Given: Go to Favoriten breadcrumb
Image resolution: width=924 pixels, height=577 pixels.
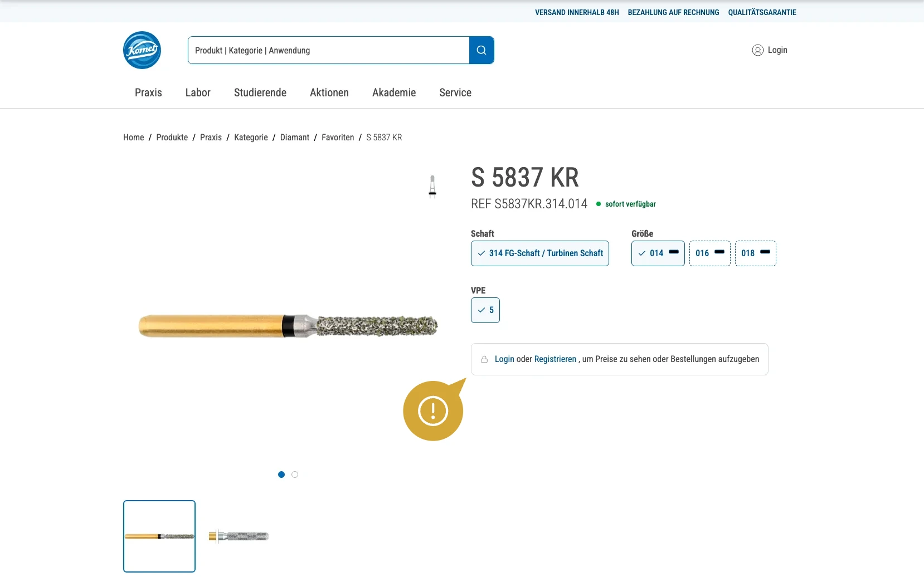Looking at the screenshot, I should (338, 137).
